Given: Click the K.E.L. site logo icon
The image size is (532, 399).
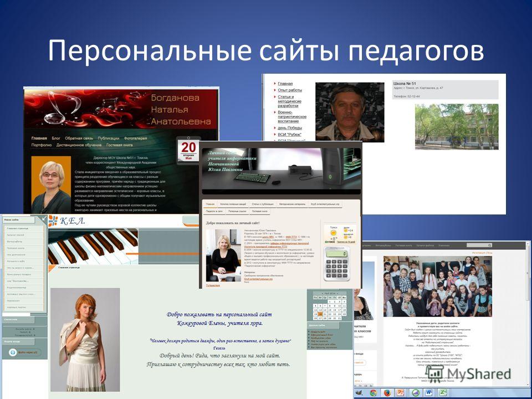Looking at the screenshot, I should pos(53,221).
